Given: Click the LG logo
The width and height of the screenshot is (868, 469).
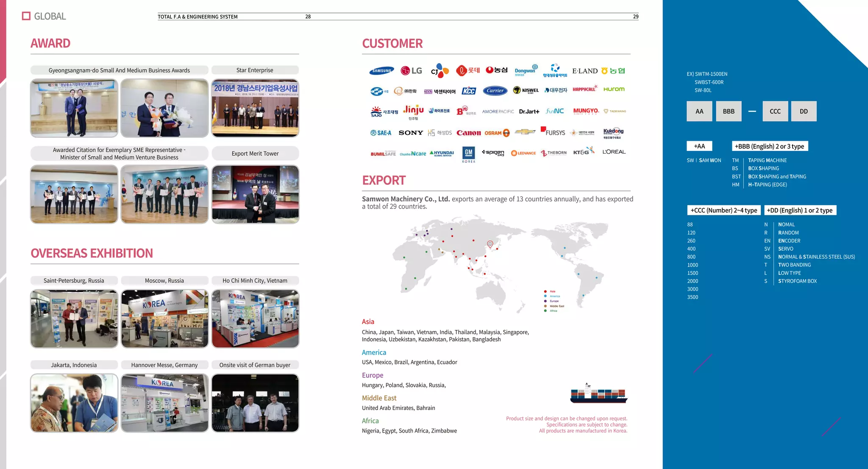Looking at the screenshot, I should tap(411, 71).
